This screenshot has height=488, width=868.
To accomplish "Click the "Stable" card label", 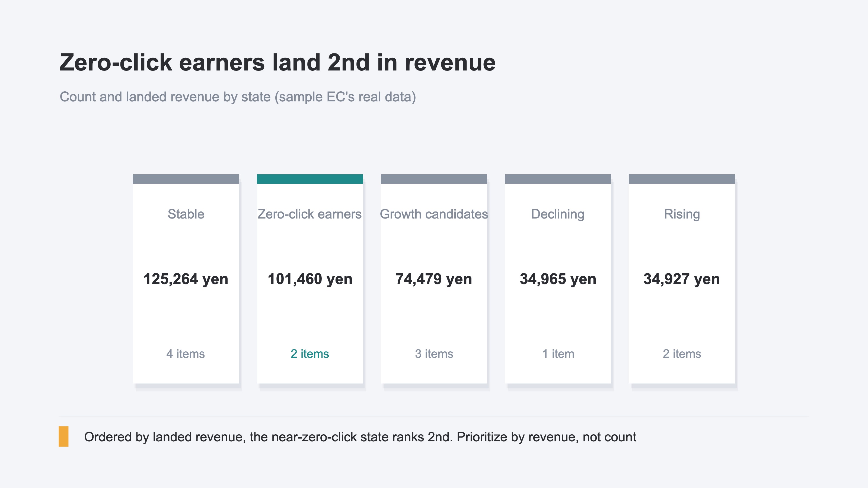I will [x=186, y=214].
